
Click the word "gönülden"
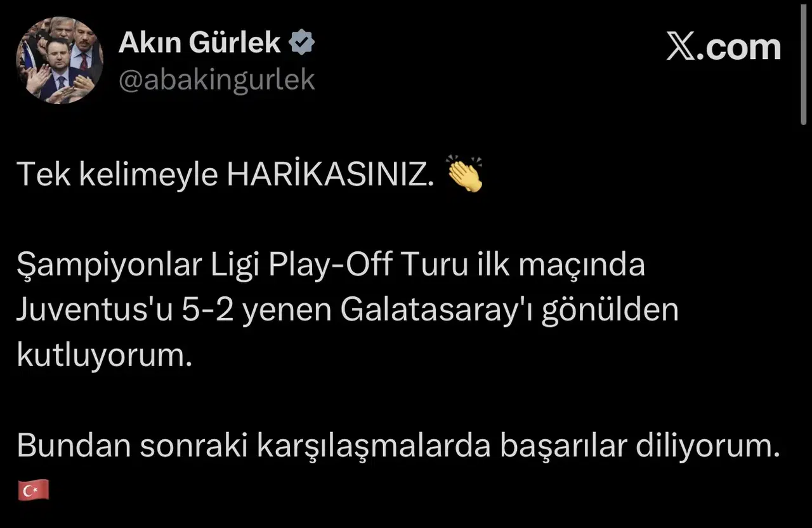click(x=609, y=311)
